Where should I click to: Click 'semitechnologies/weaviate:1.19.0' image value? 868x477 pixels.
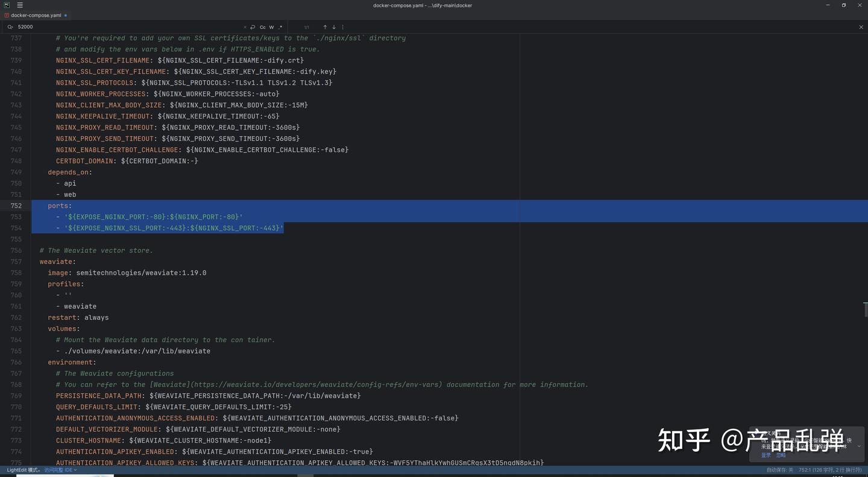[x=141, y=273]
